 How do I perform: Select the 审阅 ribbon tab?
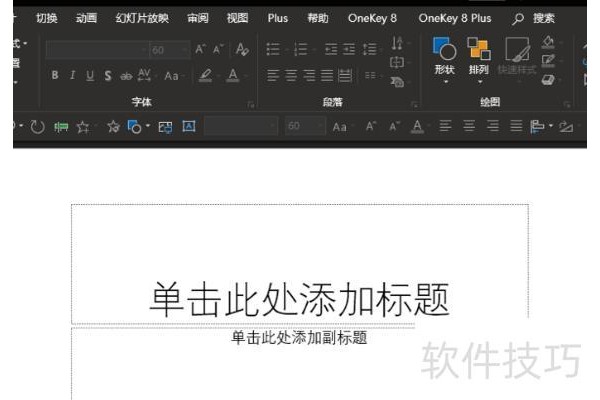point(198,18)
